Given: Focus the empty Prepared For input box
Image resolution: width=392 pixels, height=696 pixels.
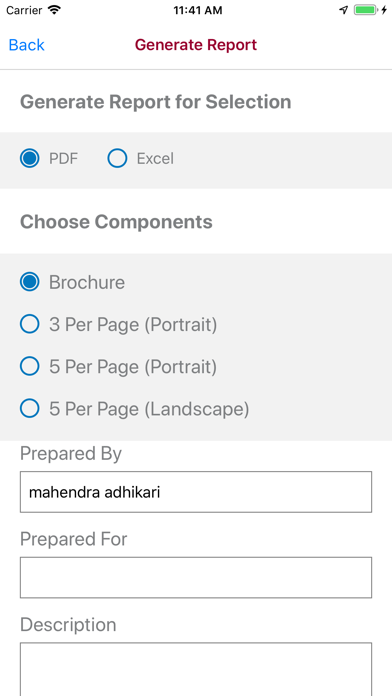Looking at the screenshot, I should pos(196,577).
